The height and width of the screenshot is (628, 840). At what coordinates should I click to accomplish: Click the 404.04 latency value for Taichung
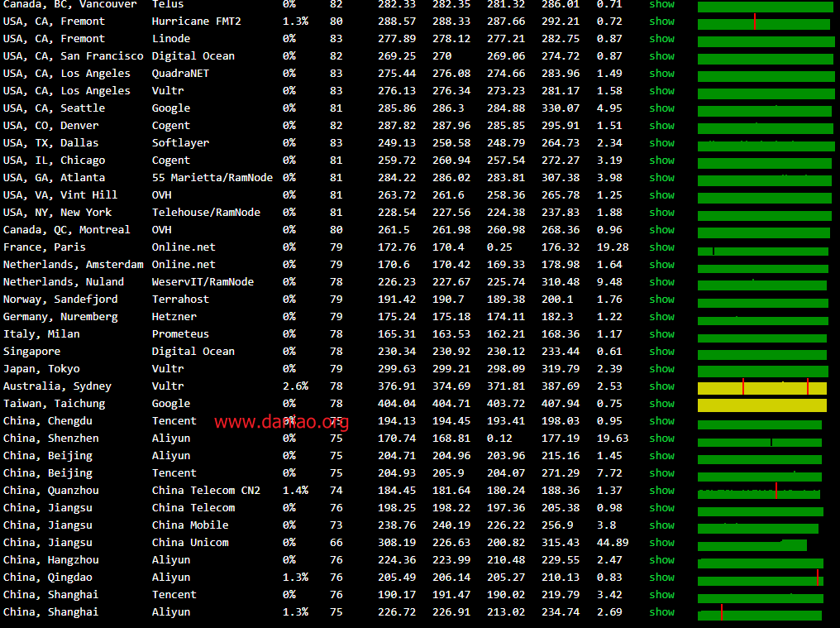pyautogui.click(x=396, y=403)
